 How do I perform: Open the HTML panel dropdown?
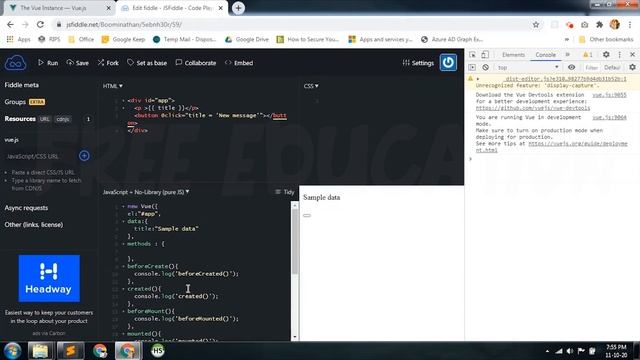coord(113,86)
